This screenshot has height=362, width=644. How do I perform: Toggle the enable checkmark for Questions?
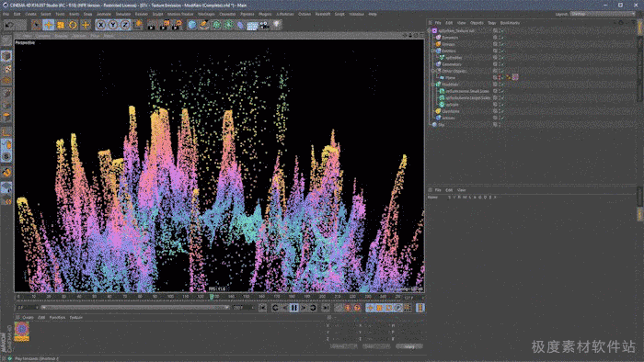coord(502,111)
